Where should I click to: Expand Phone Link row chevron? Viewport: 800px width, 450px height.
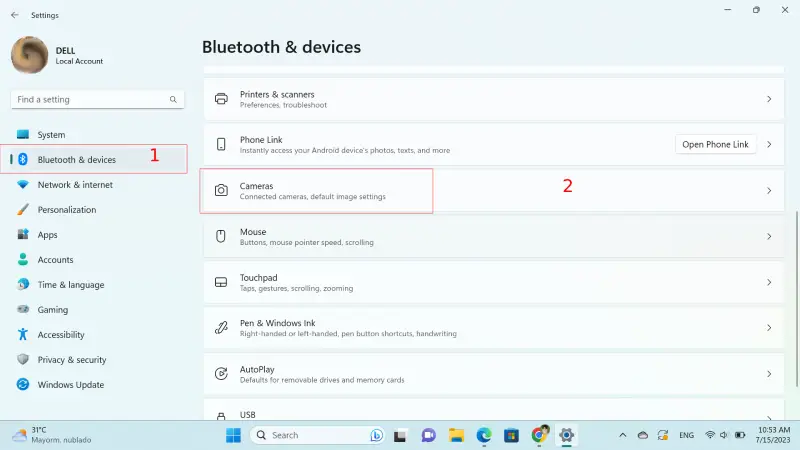click(769, 144)
